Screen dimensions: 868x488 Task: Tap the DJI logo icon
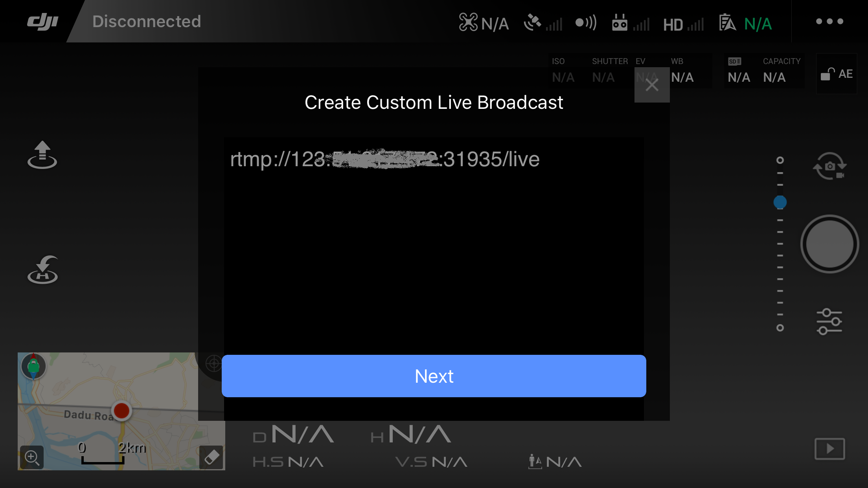(42, 22)
